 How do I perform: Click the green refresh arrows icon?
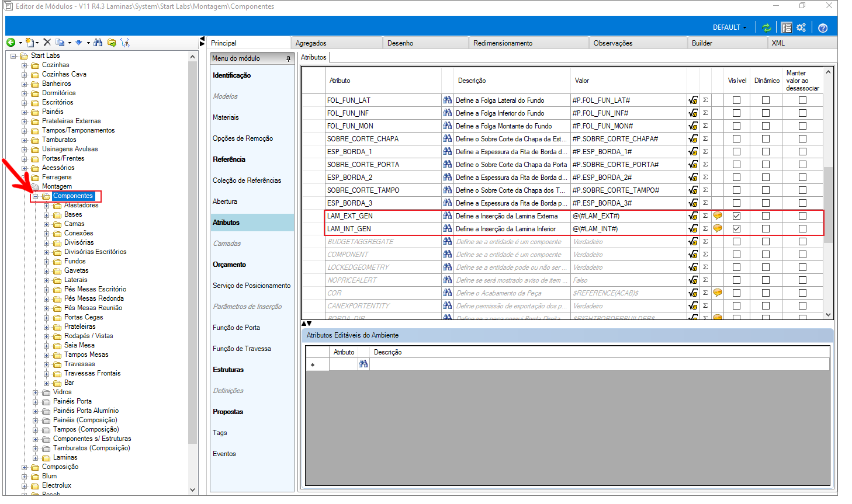pos(767,27)
